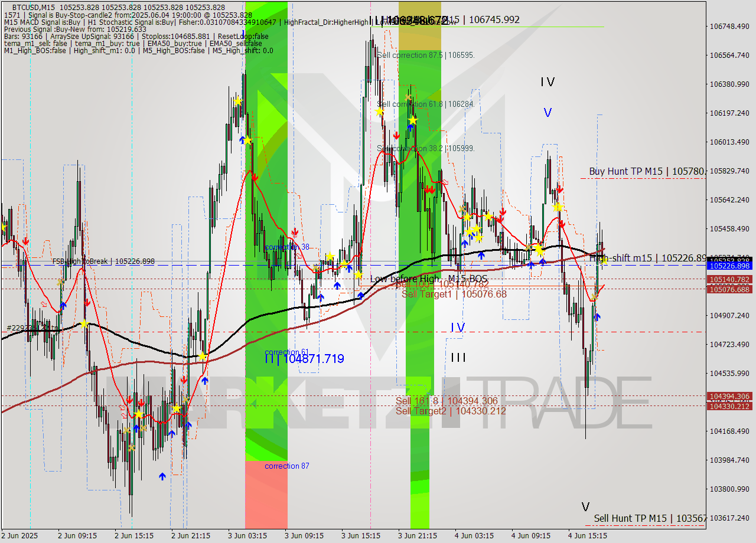Click the blue up arrow under the correction 87 label
756x543 pixels.
[162, 476]
